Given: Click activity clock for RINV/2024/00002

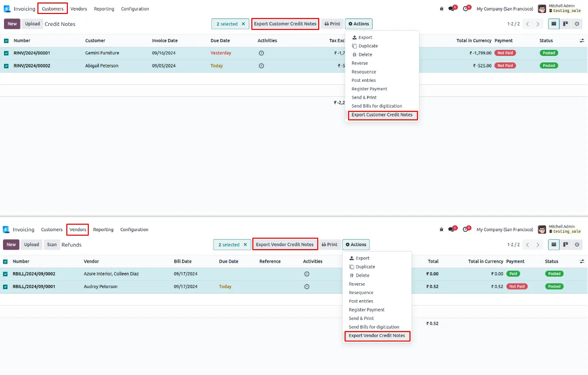Looking at the screenshot, I should (x=261, y=66).
